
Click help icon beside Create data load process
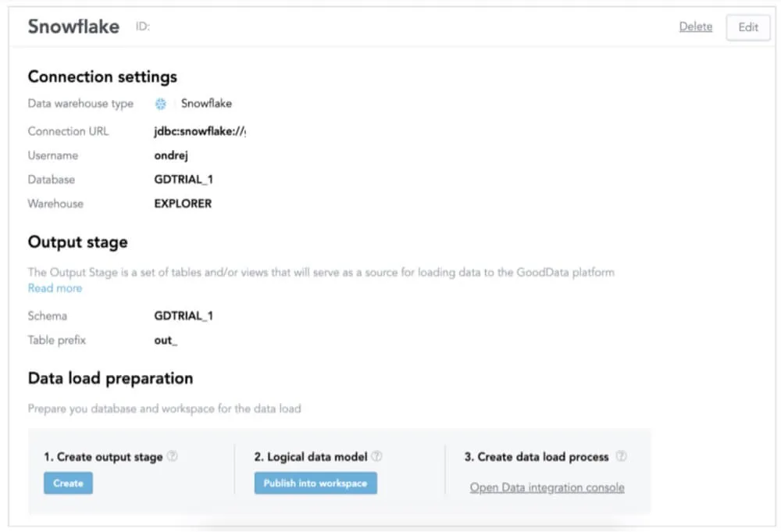point(622,456)
